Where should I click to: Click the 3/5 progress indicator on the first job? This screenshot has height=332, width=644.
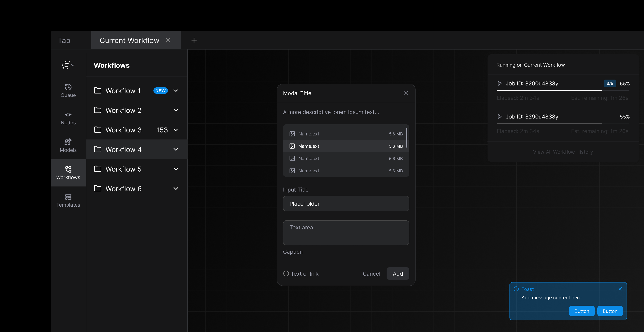pyautogui.click(x=610, y=83)
